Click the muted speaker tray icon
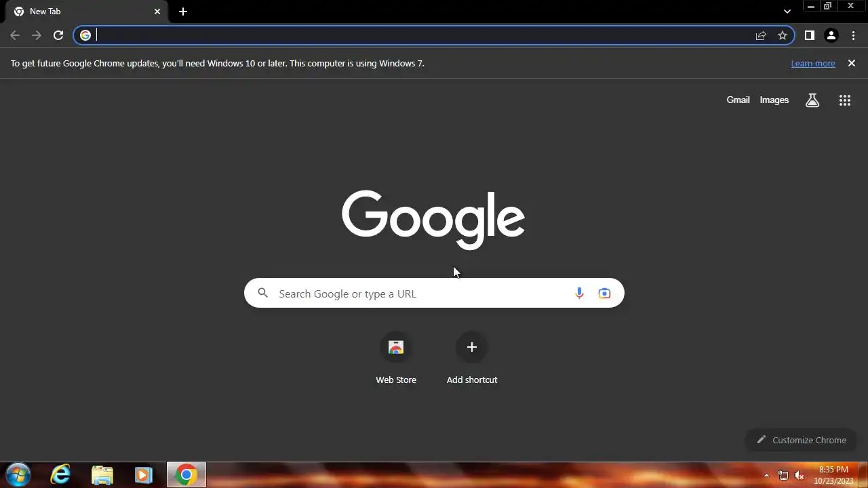 click(x=800, y=475)
